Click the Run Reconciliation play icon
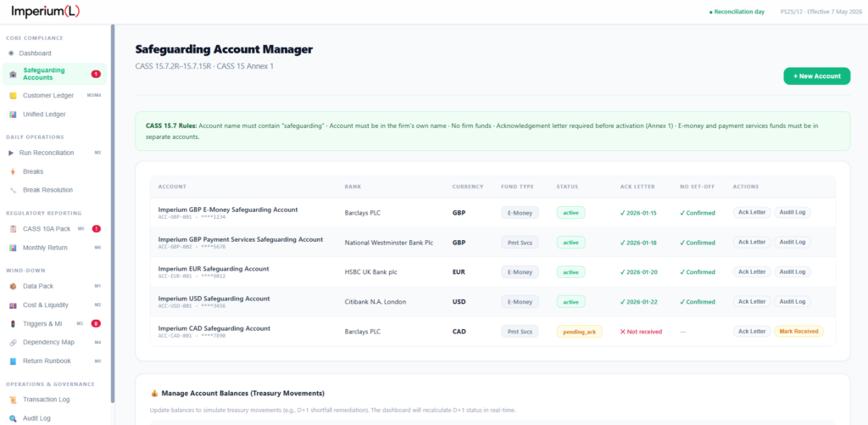This screenshot has width=868, height=425. [11, 153]
